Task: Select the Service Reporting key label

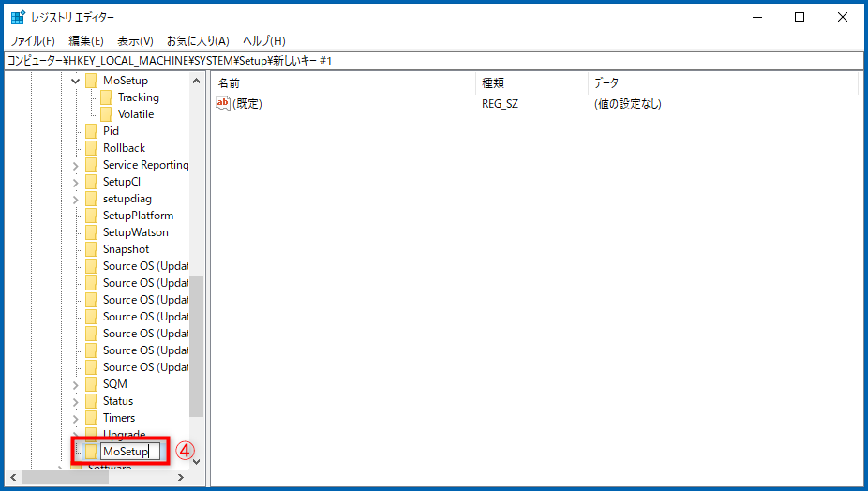Action: pos(145,165)
